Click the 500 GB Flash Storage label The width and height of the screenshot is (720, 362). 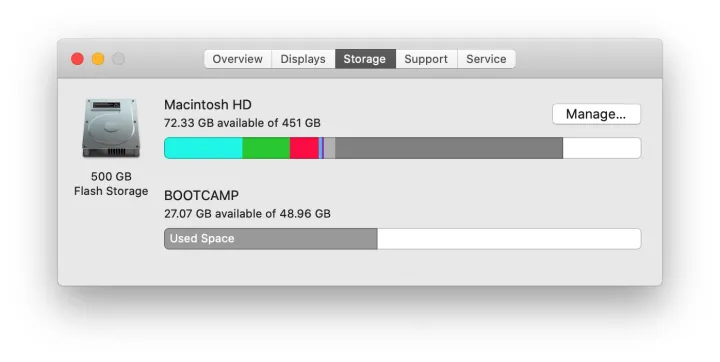point(111,184)
